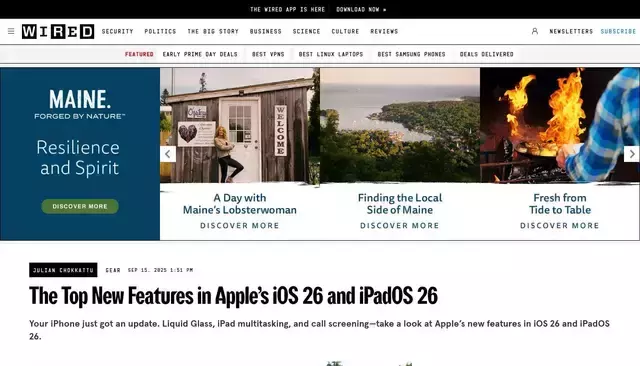Open author Julian Chokkattu's page
Viewport: 640px width, 366px height.
coord(63,270)
